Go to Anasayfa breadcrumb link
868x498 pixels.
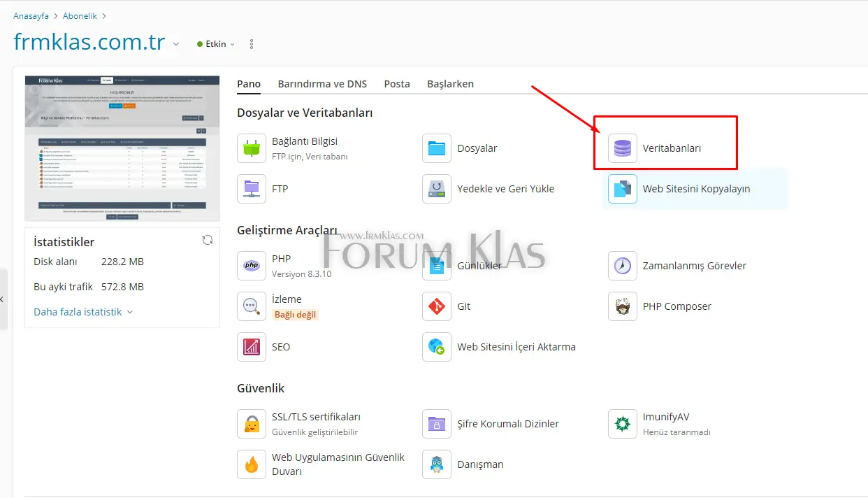click(x=31, y=15)
